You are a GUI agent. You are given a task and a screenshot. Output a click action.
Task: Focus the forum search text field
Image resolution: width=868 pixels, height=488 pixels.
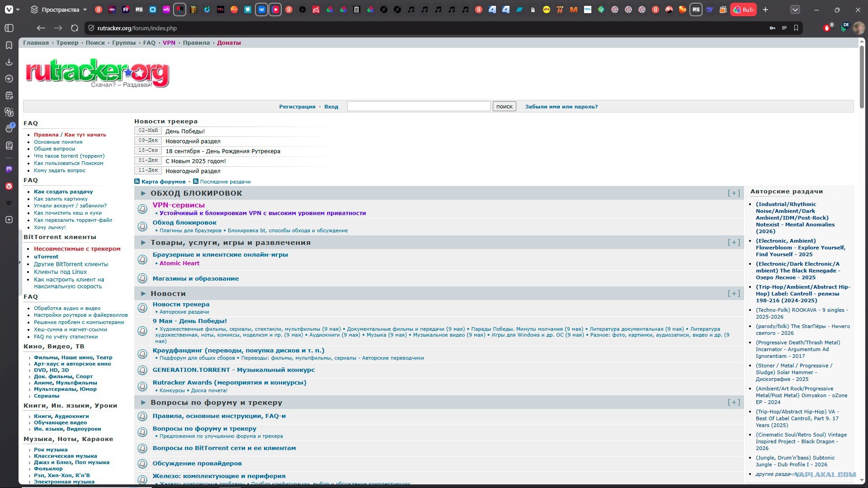point(419,106)
